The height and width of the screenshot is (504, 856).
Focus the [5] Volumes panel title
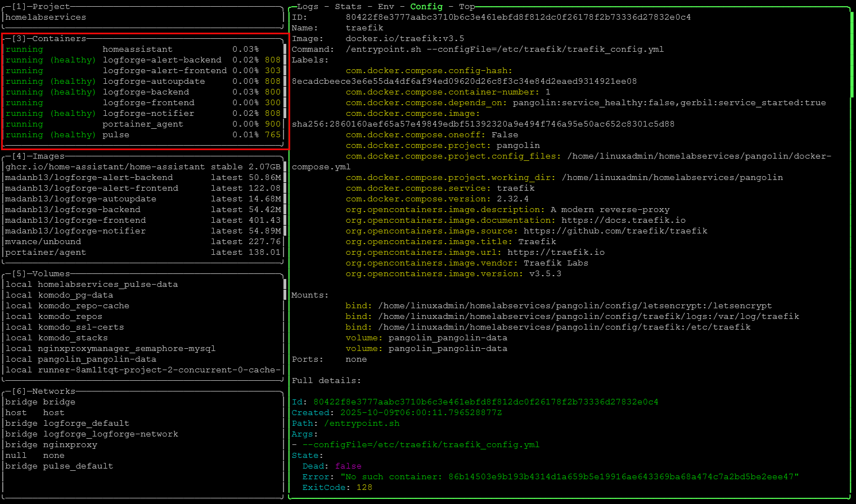coord(41,274)
